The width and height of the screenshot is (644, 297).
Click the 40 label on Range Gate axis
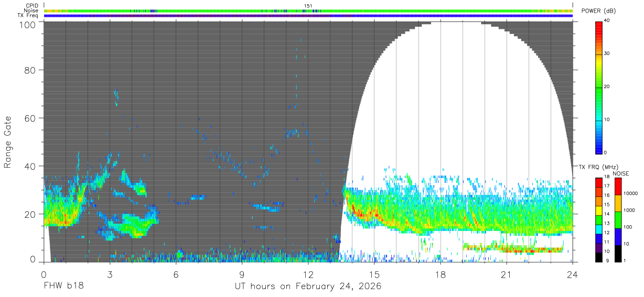(30, 166)
